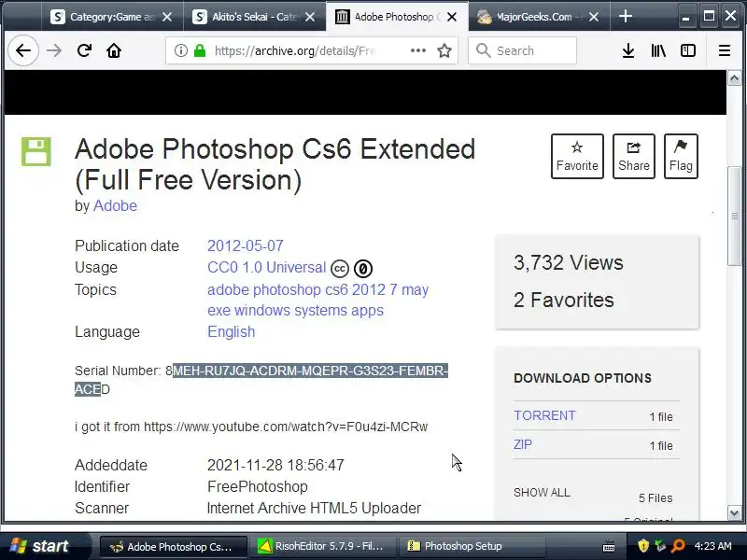Click the 2 Favorites statistic

[x=564, y=300]
